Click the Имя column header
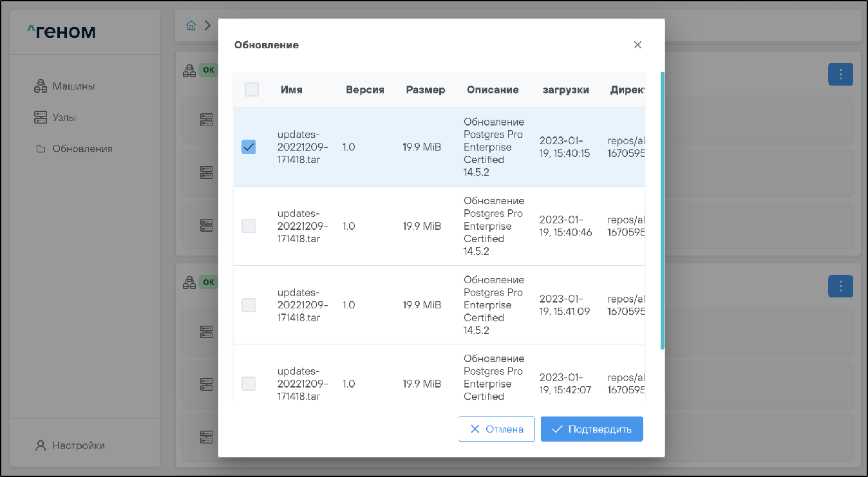 [x=291, y=90]
